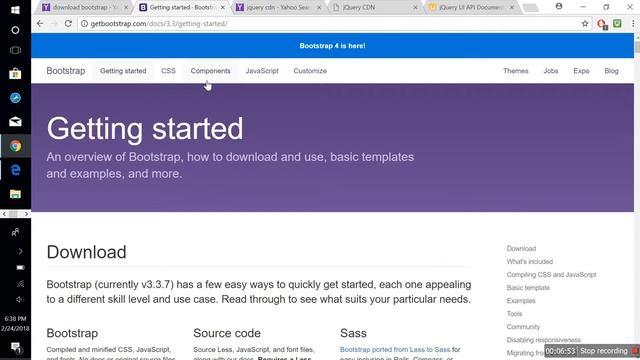
Task: Close the Getting started Bootstrap tab
Action: [222, 7]
